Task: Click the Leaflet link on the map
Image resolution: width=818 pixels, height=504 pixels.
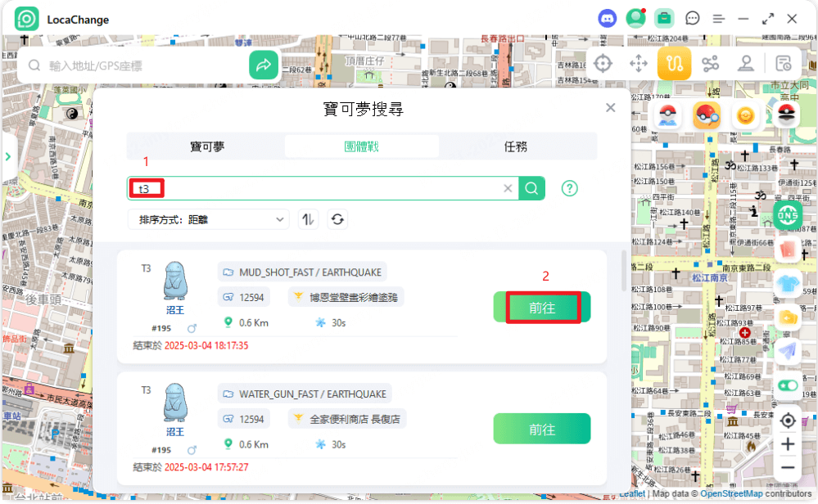Action: coord(632,493)
